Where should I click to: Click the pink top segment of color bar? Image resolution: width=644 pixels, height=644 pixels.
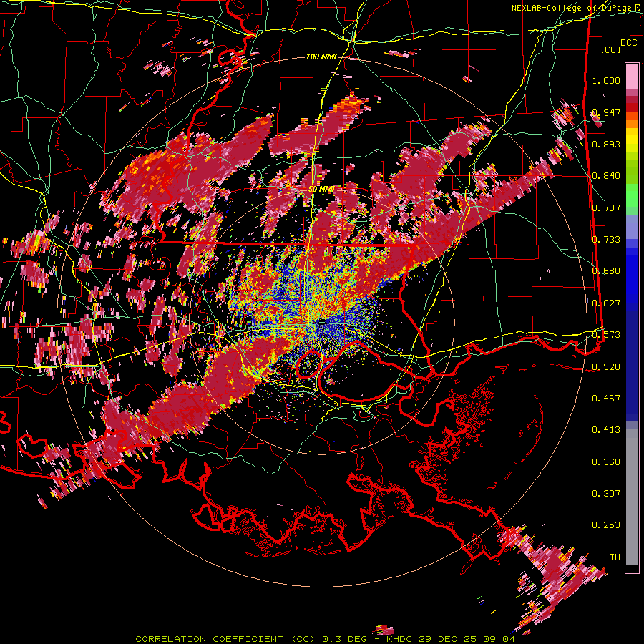(632, 77)
